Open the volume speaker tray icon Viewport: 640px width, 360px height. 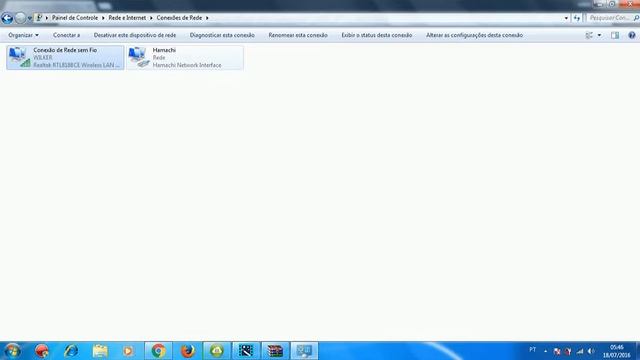click(x=591, y=351)
